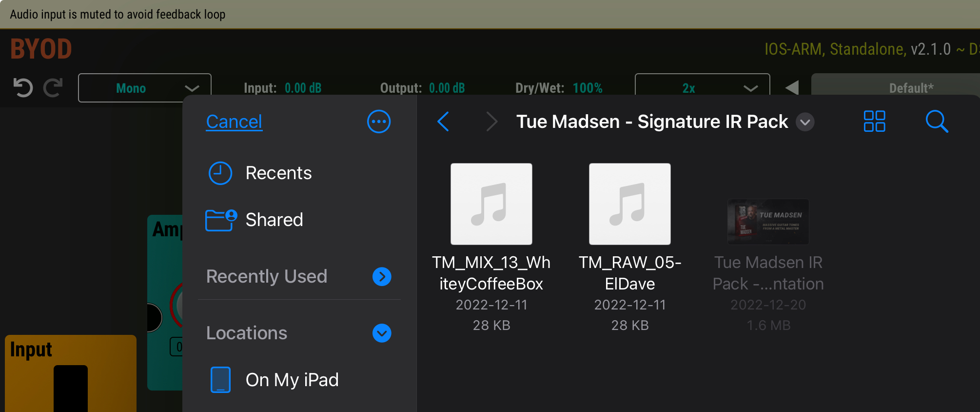The width and height of the screenshot is (980, 412).
Task: Cancel the file picker
Action: (234, 122)
